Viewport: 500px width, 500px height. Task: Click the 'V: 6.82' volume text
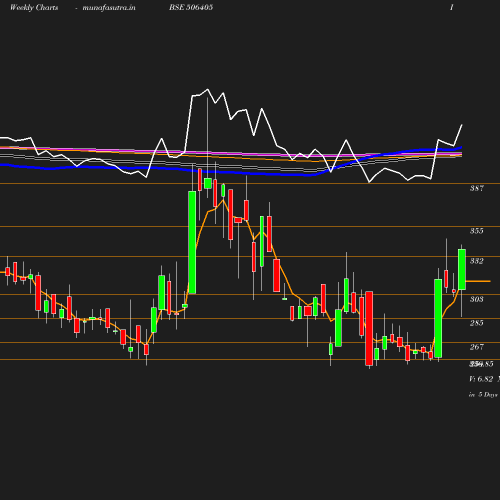tap(481, 379)
